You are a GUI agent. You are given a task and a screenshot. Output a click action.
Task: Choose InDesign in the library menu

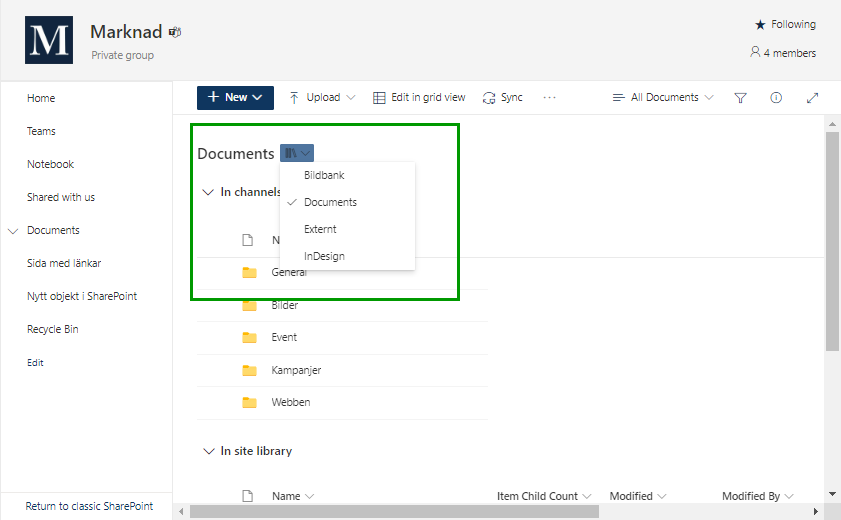324,256
